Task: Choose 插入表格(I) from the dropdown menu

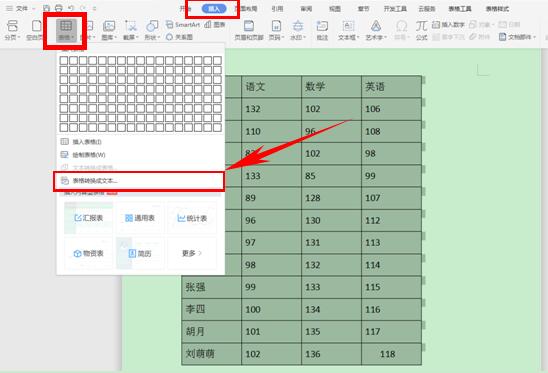Action: tap(140, 142)
